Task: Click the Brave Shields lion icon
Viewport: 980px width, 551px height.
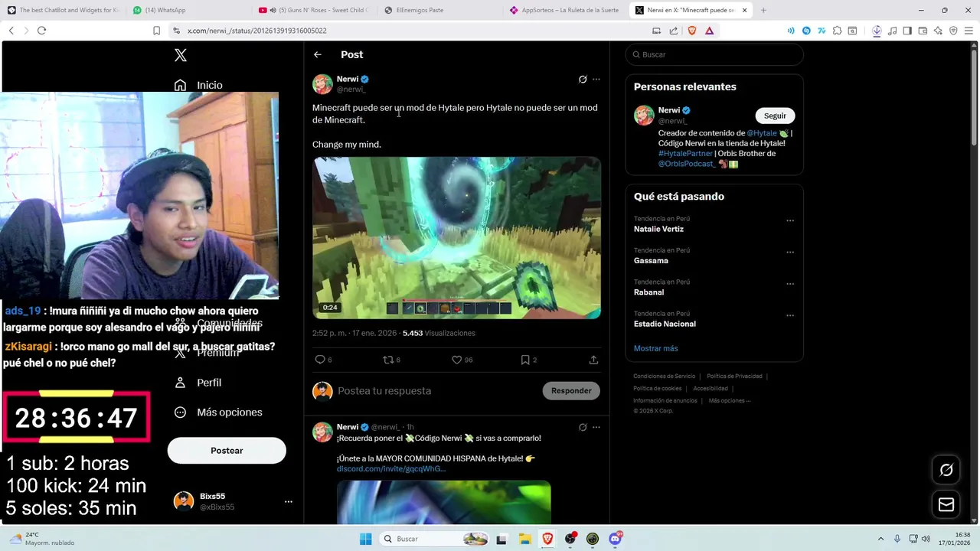Action: point(692,31)
